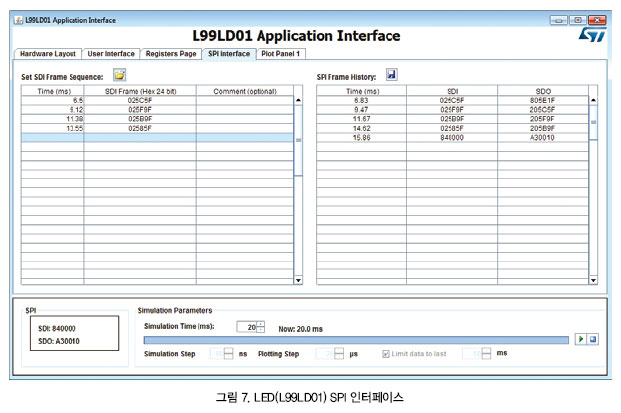Click history time cell 6.83

362,101
